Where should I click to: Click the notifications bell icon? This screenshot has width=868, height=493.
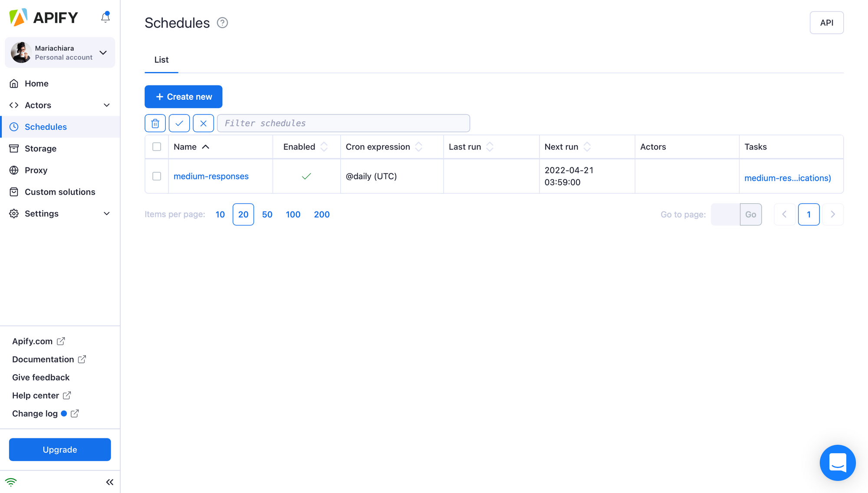[x=105, y=17]
